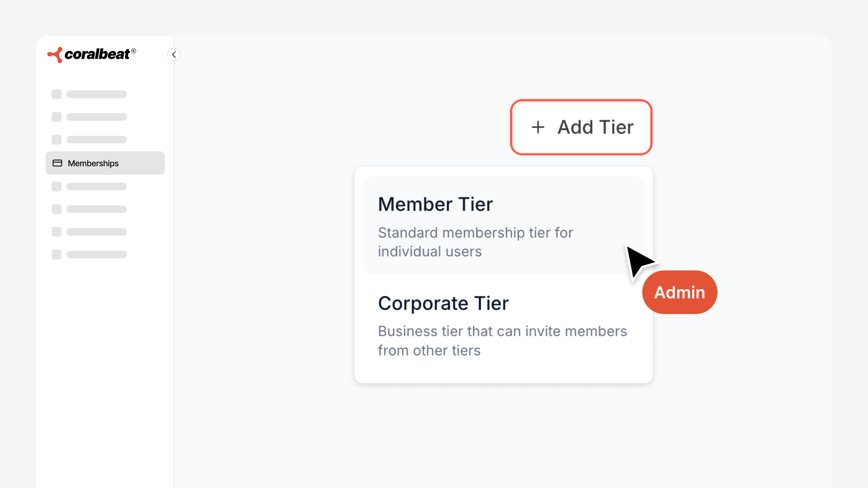Image resolution: width=868 pixels, height=488 pixels.
Task: Click the coralbeat wordmark text
Action: [97, 54]
